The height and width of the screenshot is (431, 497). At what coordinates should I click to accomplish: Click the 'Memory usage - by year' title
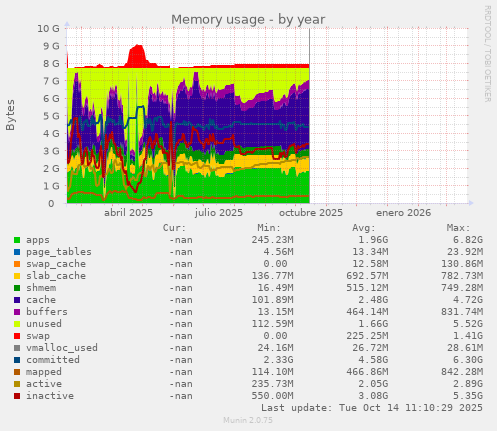(x=248, y=20)
